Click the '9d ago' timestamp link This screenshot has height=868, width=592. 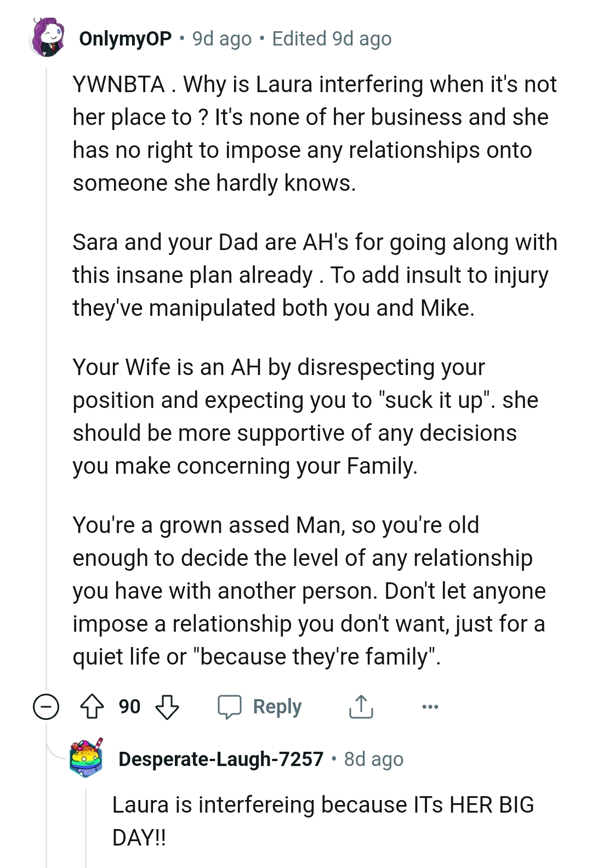[x=221, y=38]
